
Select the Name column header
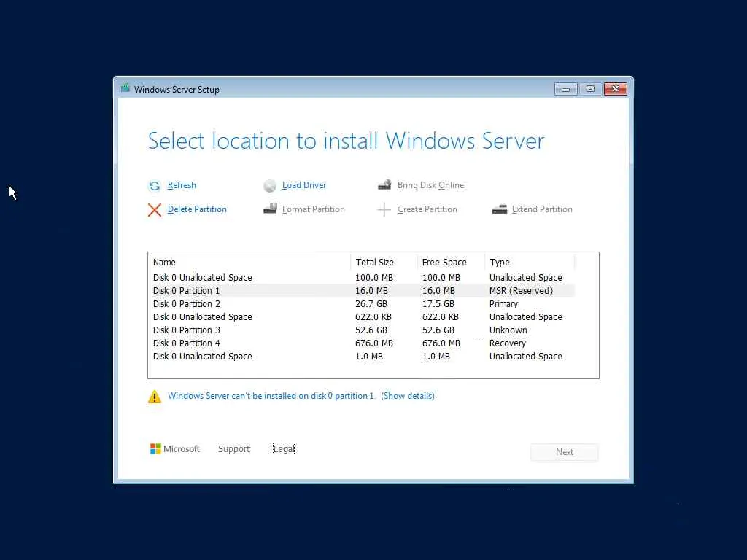[x=249, y=262]
